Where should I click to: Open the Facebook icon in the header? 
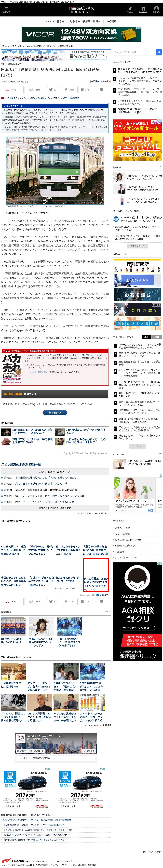coord(143,10)
